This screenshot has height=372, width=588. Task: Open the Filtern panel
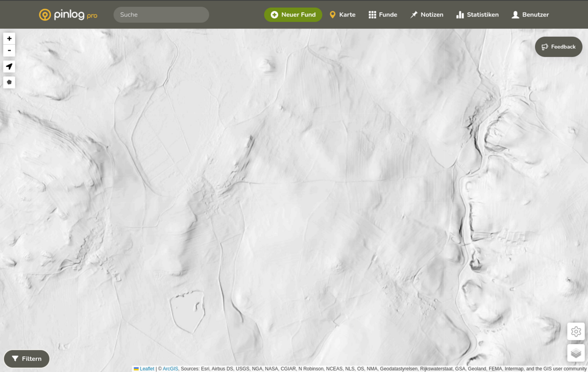pyautogui.click(x=27, y=359)
